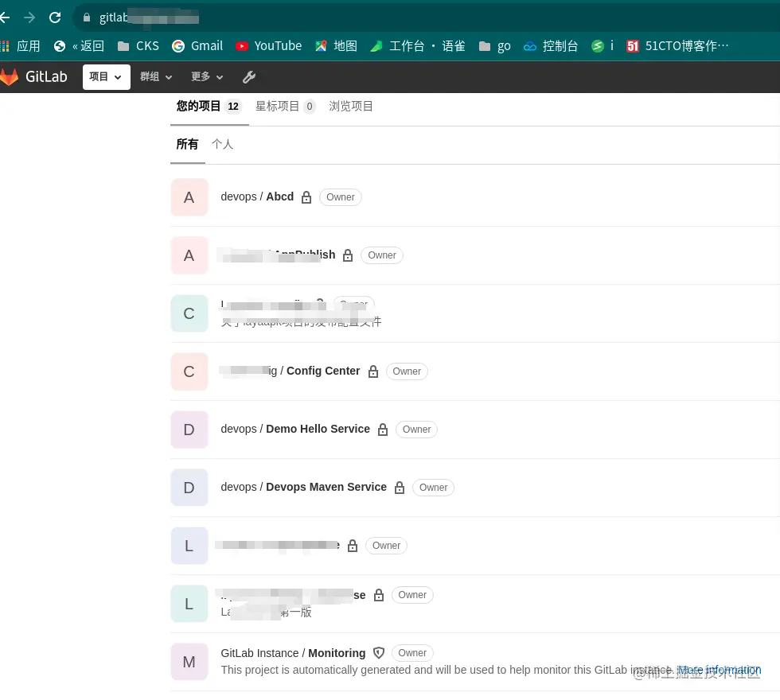
Task: Switch to the 浏览项目 tab
Action: pyautogui.click(x=351, y=107)
